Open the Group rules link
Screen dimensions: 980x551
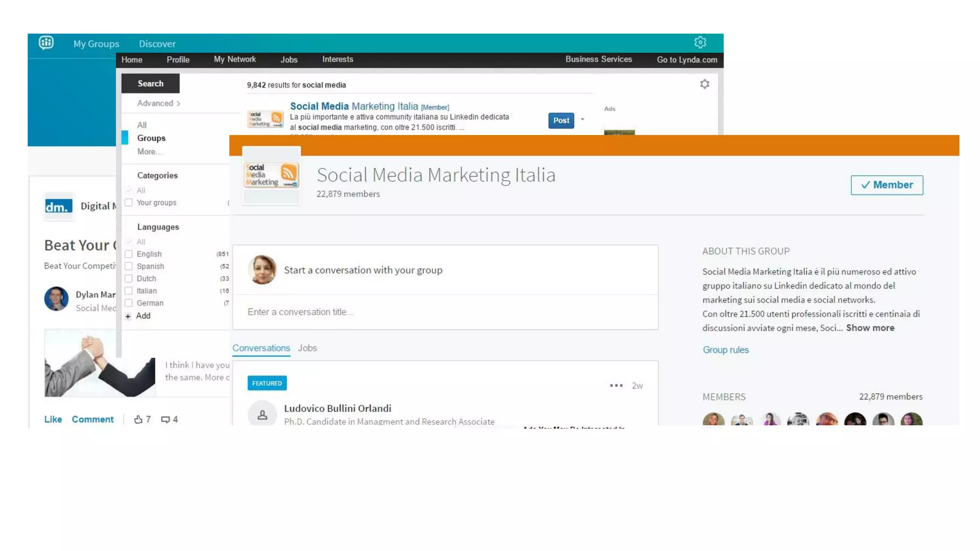tap(725, 350)
